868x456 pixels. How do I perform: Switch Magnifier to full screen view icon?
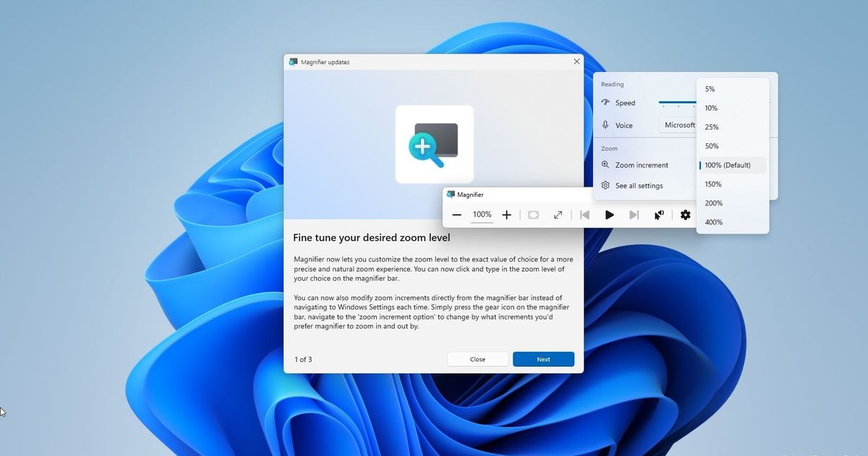[x=533, y=215]
